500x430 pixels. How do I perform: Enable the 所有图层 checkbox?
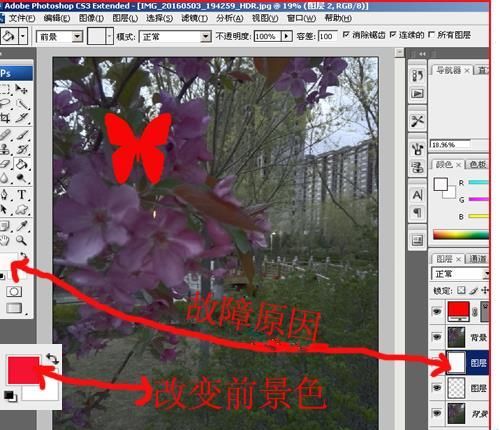click(x=431, y=34)
